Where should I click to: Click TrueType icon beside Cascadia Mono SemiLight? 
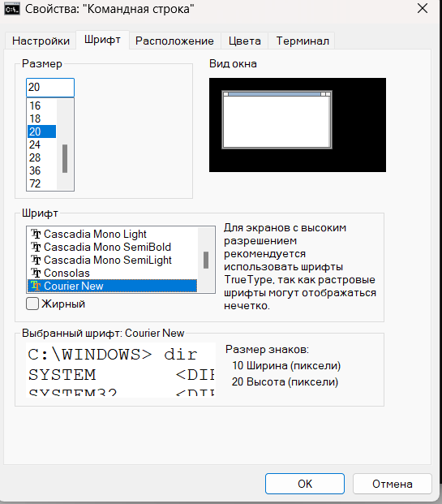tap(36, 260)
